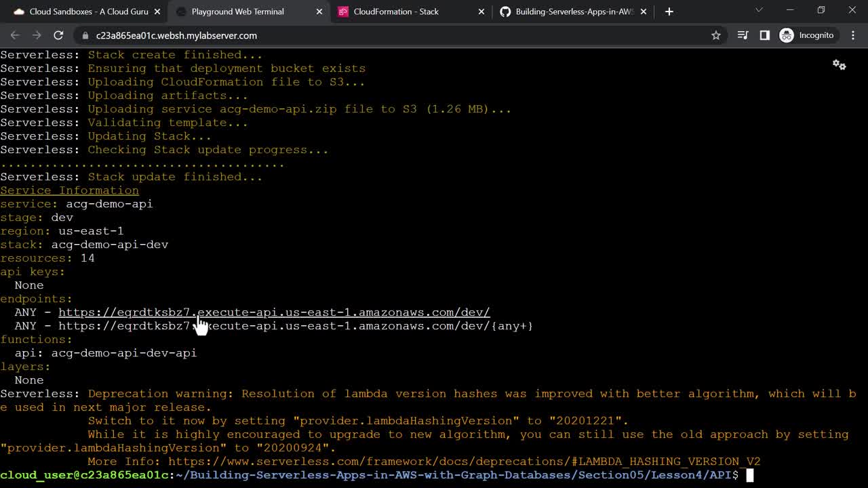Restore down the browser window
Viewport: 868px width, 488px height.
(821, 9)
